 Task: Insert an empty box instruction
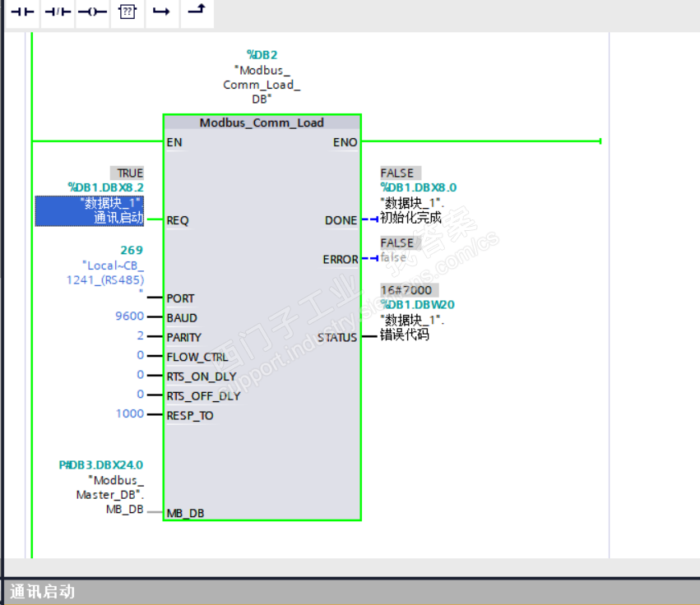point(127,12)
